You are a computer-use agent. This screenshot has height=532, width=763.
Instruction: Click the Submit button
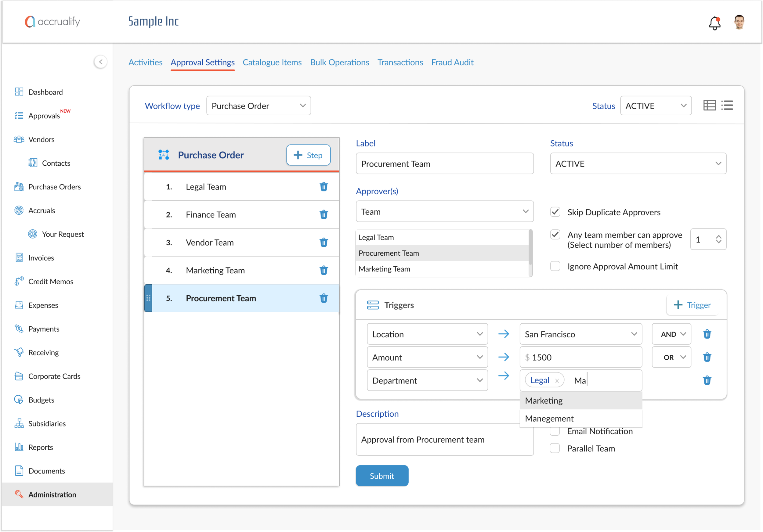[x=382, y=476]
